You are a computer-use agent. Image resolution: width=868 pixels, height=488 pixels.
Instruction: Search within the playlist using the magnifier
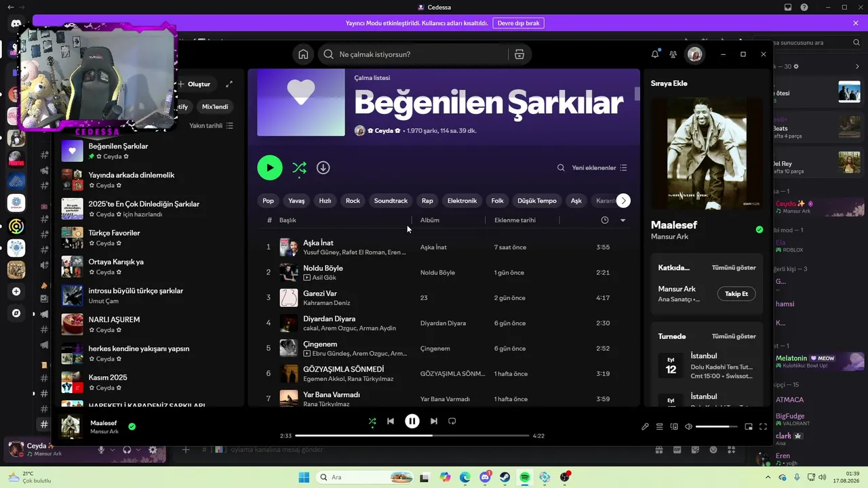(561, 167)
